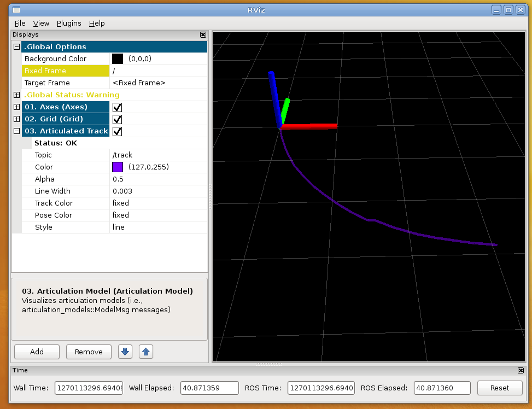The width and height of the screenshot is (532, 409).
Task: Expand the .Global Status: Warning item
Action: pos(16,95)
